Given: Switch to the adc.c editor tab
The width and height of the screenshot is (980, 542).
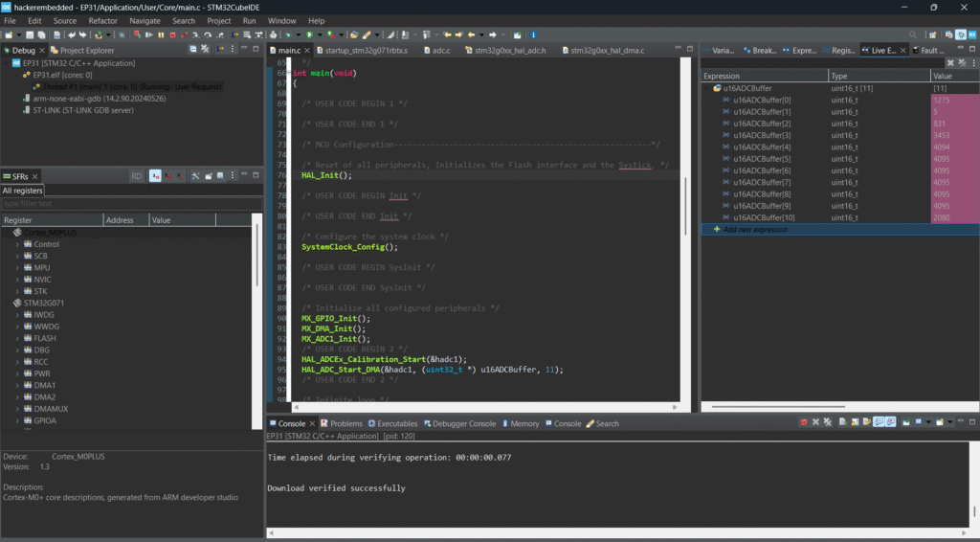Looking at the screenshot, I should [440, 50].
